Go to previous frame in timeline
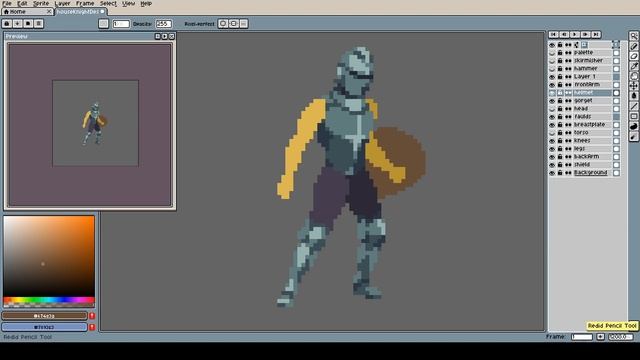This screenshot has height=360, width=640. coord(564,35)
